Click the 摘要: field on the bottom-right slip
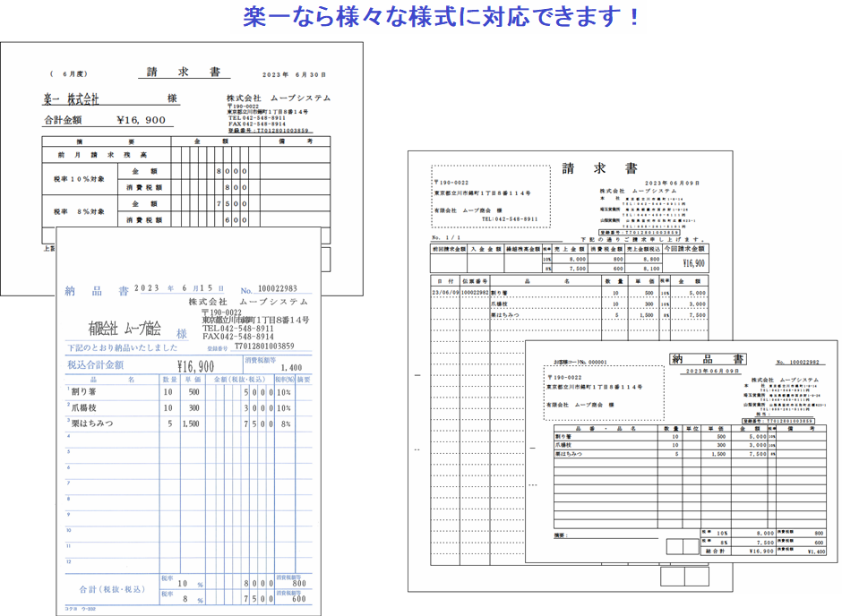842x616 pixels. click(606, 535)
